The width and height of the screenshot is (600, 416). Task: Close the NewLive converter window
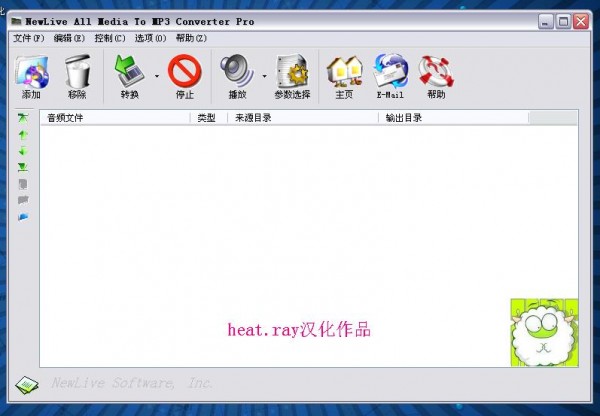(x=581, y=21)
